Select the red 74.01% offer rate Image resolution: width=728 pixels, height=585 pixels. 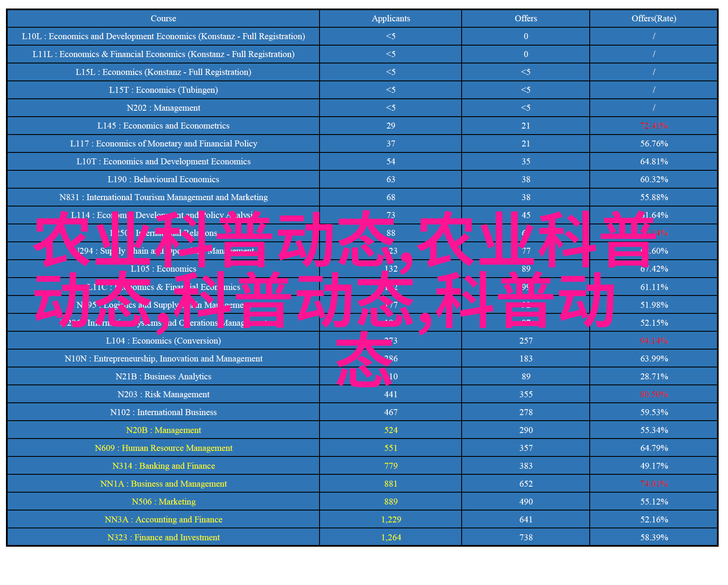pyautogui.click(x=654, y=484)
